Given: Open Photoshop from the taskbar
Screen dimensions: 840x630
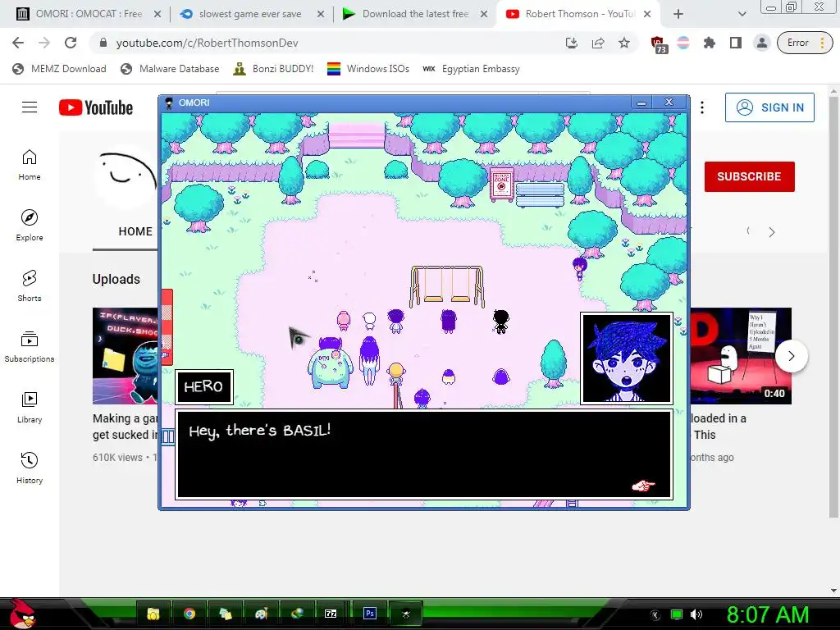Looking at the screenshot, I should point(370,614).
